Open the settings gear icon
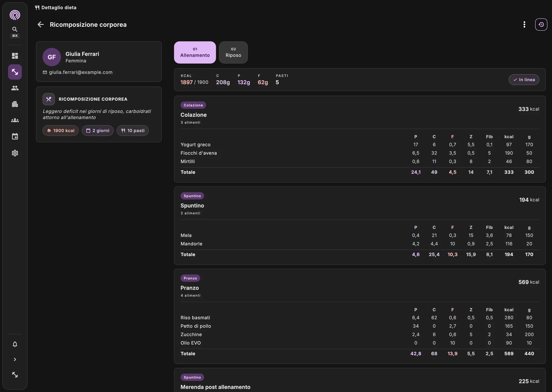The height and width of the screenshot is (392, 552). tap(15, 153)
